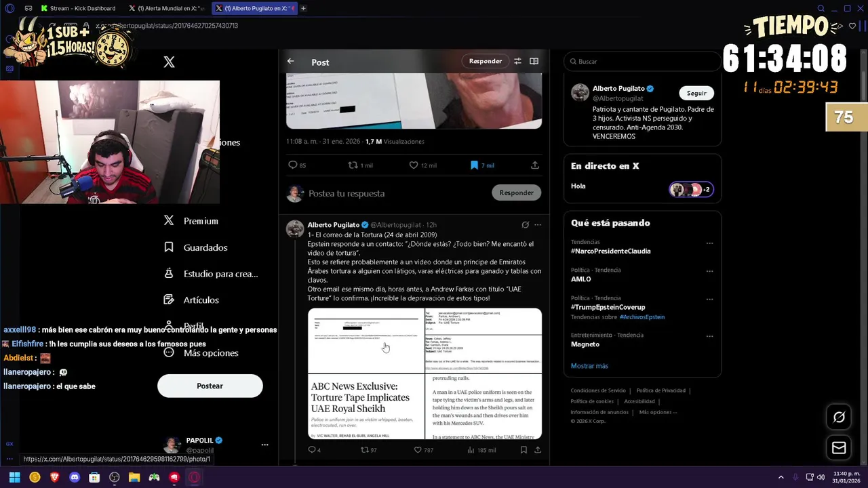Open Windows Start menu

tap(15, 477)
